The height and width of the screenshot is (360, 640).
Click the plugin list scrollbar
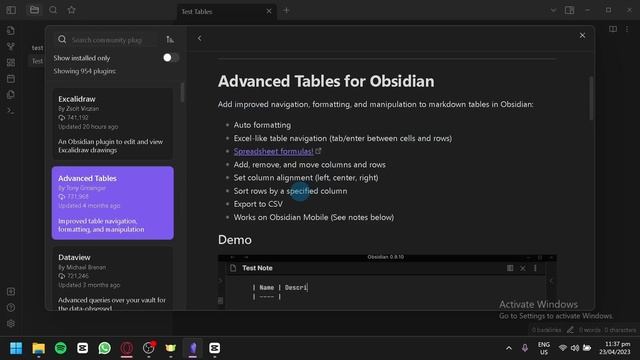coord(182,93)
